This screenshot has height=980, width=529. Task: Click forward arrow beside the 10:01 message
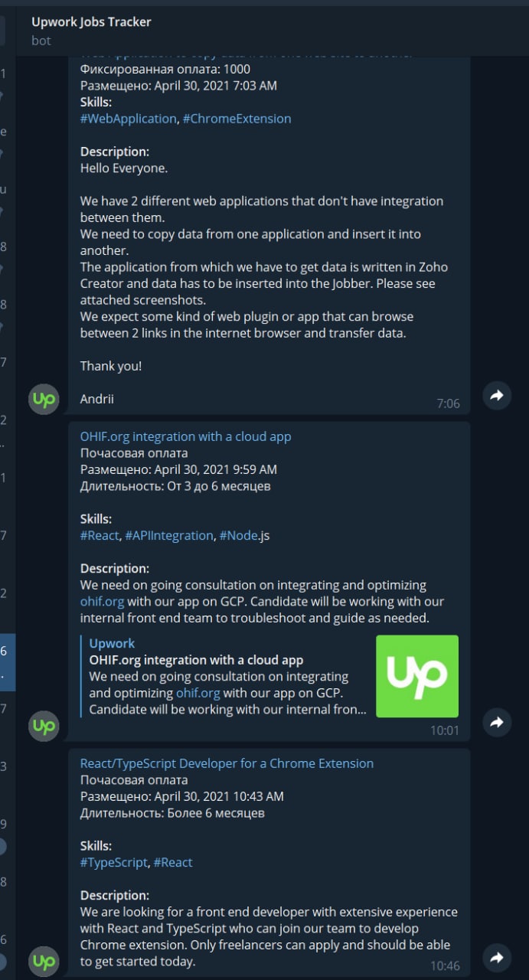tap(497, 722)
